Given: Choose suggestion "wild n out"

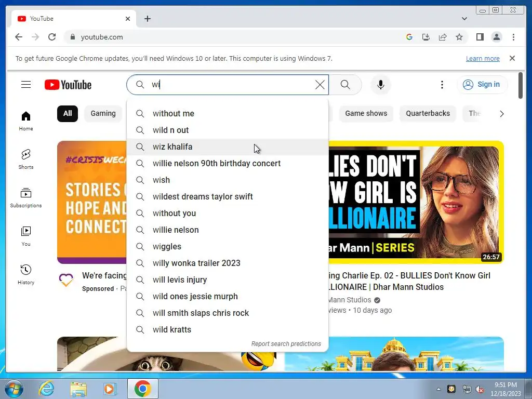Looking at the screenshot, I should click(228, 130).
